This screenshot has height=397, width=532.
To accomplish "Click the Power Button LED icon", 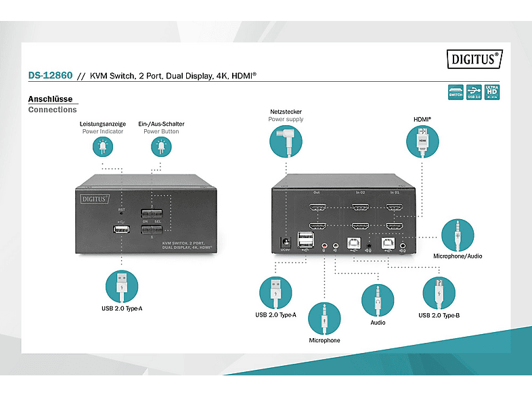I will [x=161, y=147].
